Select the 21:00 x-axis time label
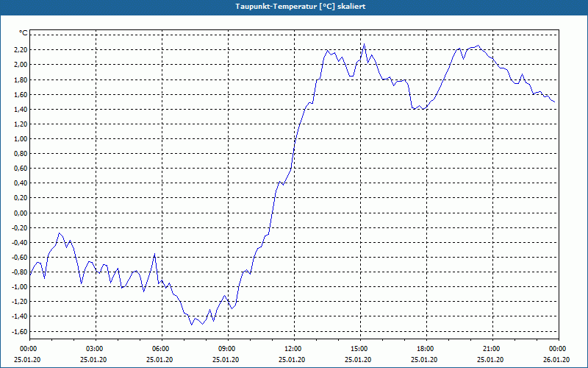This screenshot has height=368, width=588. (x=492, y=349)
